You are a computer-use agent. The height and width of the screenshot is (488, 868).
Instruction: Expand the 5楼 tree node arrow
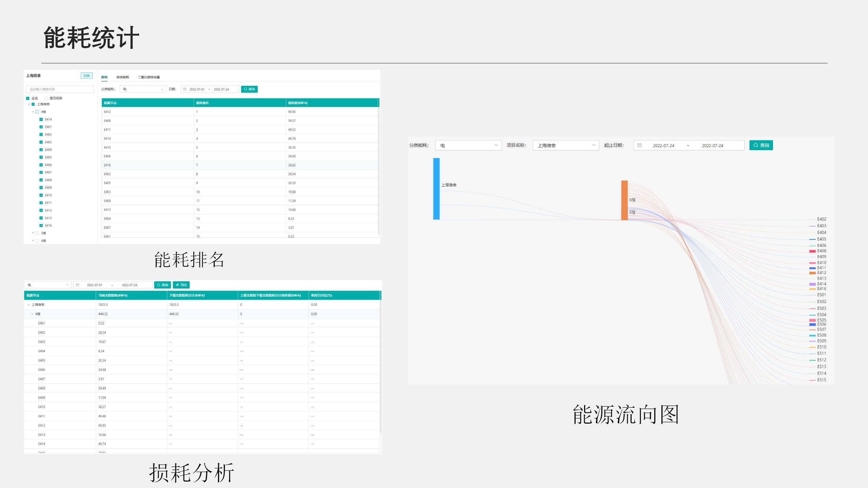click(33, 233)
